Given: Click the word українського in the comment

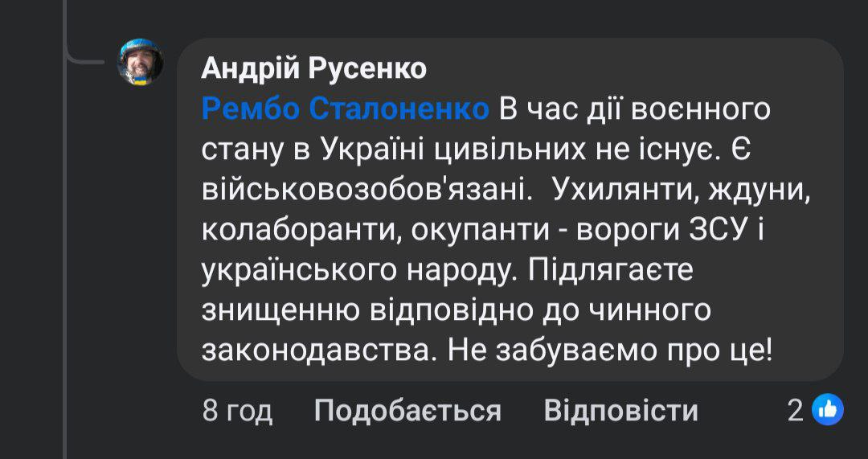Looking at the screenshot, I should (310, 271).
